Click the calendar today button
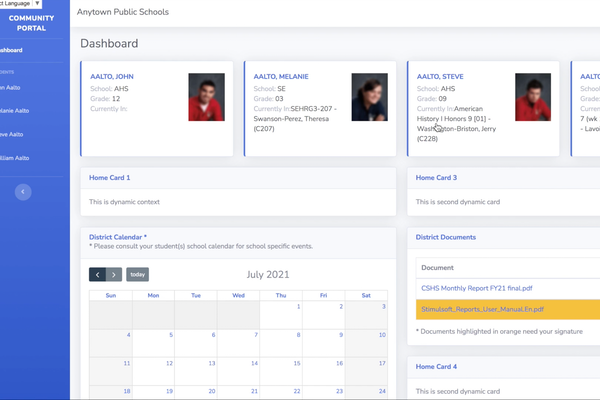Image resolution: width=600 pixels, height=400 pixels. pos(138,275)
